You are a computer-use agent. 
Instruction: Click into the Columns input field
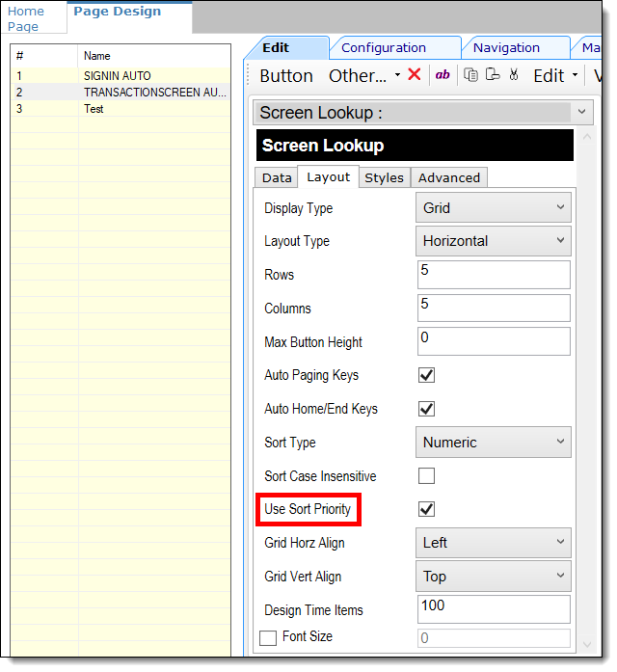tap(494, 308)
